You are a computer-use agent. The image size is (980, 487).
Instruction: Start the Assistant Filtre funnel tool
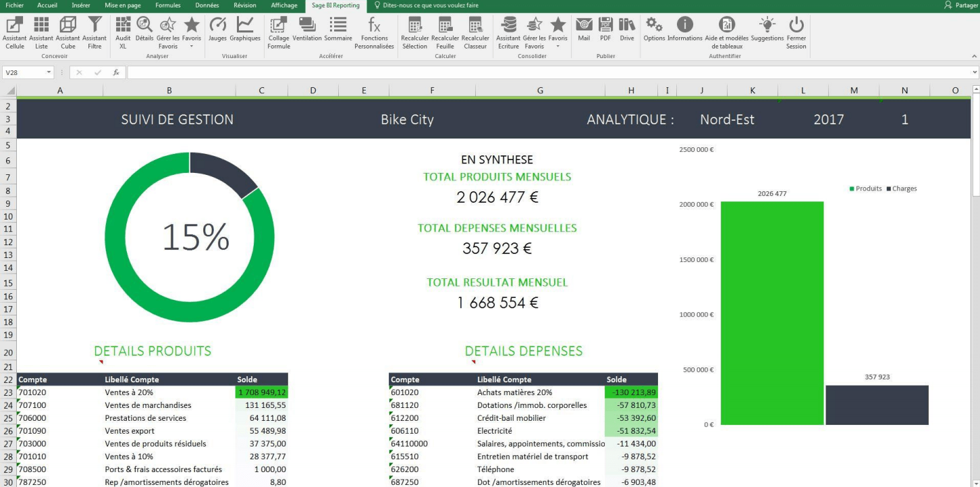pos(94,32)
